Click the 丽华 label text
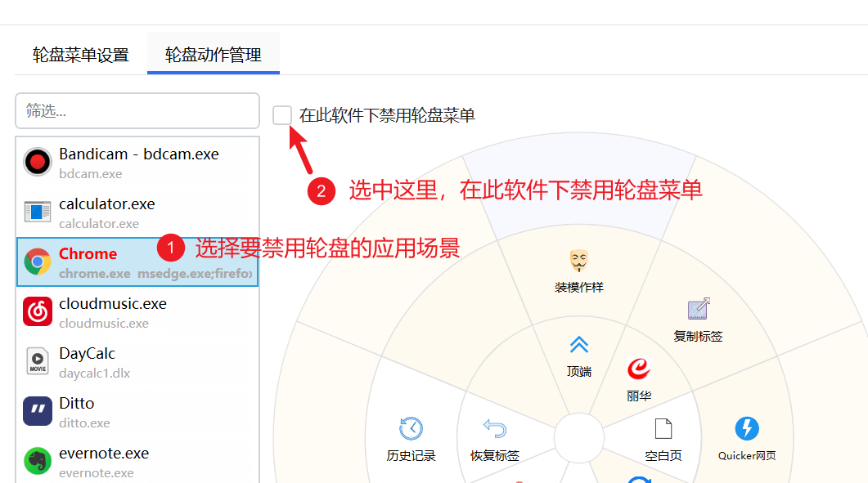The height and width of the screenshot is (483, 868). [x=639, y=396]
